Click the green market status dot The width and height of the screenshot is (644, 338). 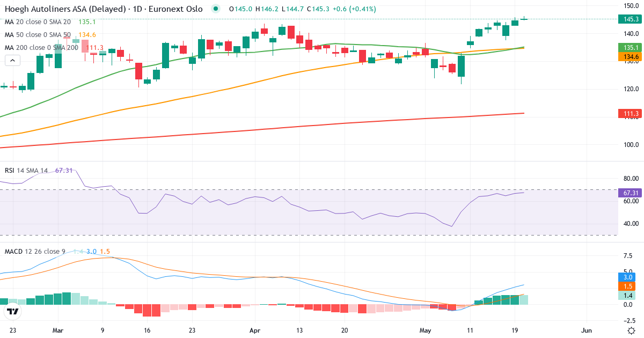216,9
